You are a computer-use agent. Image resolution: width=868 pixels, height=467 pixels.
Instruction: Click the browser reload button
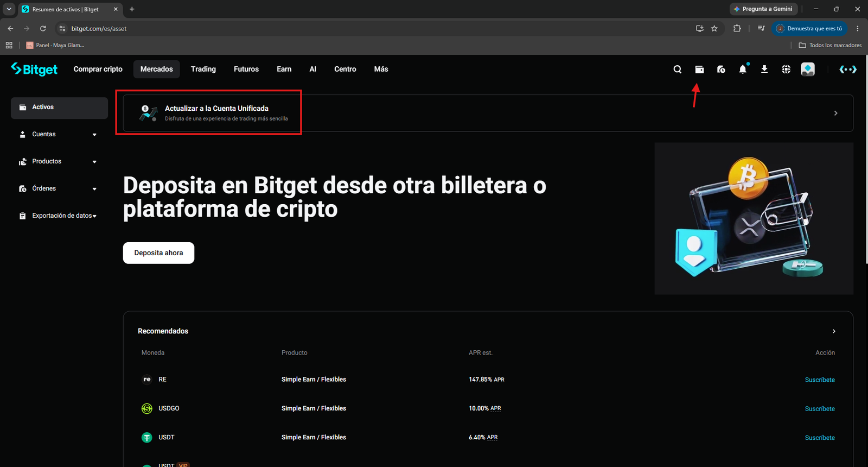43,28
